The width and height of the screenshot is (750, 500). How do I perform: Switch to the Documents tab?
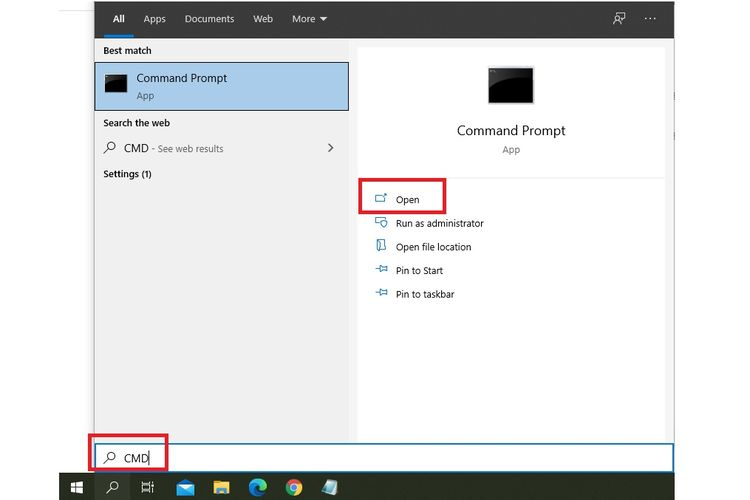pyautogui.click(x=209, y=19)
